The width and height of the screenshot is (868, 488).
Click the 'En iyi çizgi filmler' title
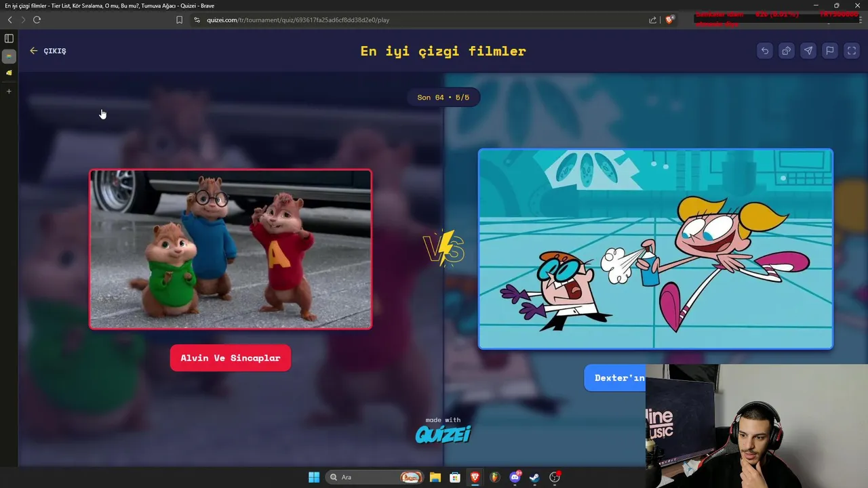point(443,51)
